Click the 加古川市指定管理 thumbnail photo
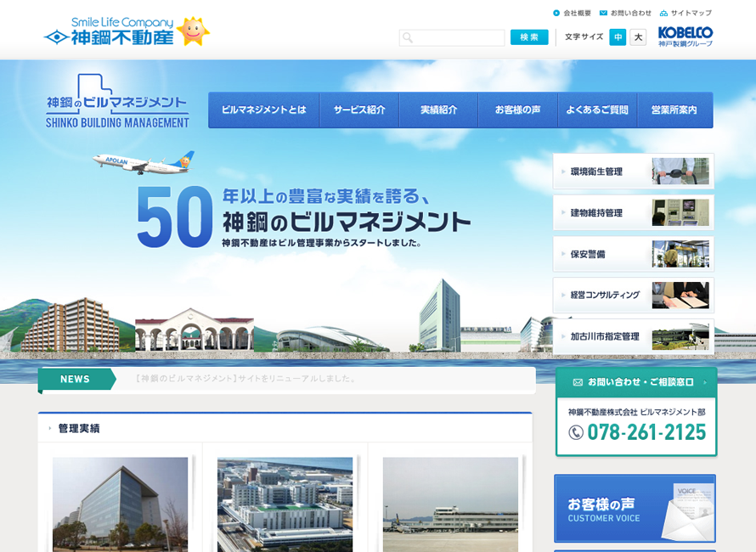The height and width of the screenshot is (552, 756). point(680,336)
